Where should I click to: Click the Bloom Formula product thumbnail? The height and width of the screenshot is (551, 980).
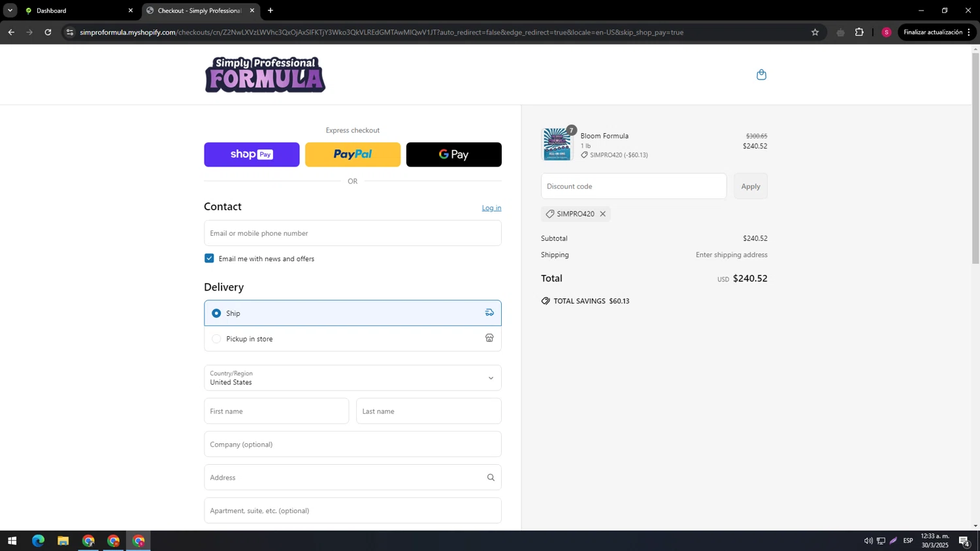[x=557, y=144]
